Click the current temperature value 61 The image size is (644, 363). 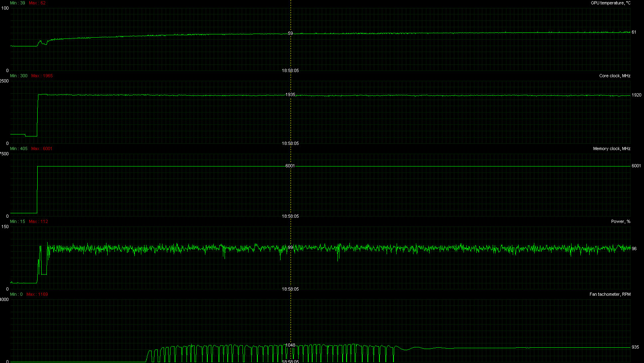point(634,32)
